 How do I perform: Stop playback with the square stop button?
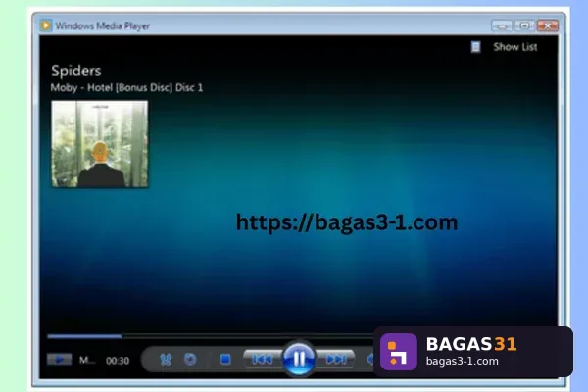(x=225, y=360)
